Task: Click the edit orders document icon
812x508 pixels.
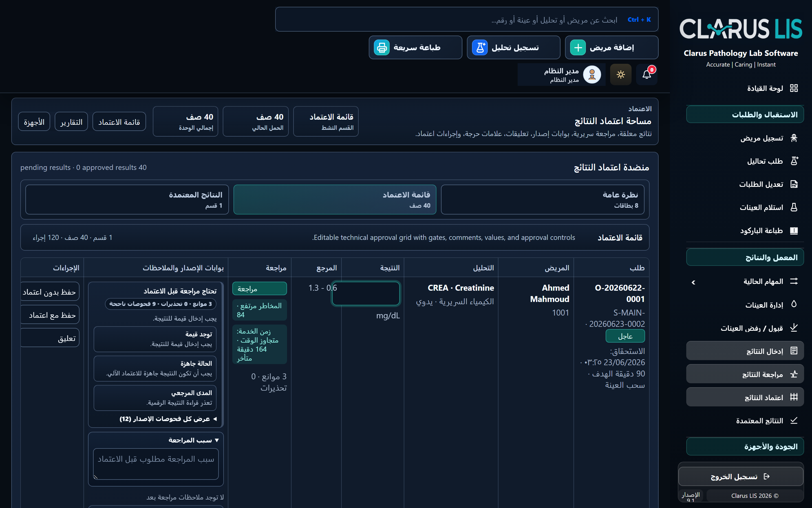Action: (x=794, y=185)
